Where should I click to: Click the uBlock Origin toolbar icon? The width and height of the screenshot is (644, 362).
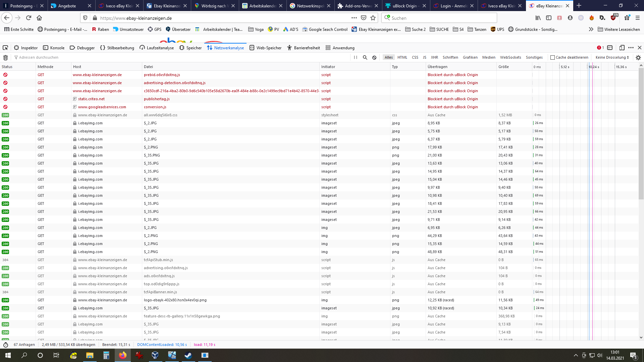pos(613,18)
